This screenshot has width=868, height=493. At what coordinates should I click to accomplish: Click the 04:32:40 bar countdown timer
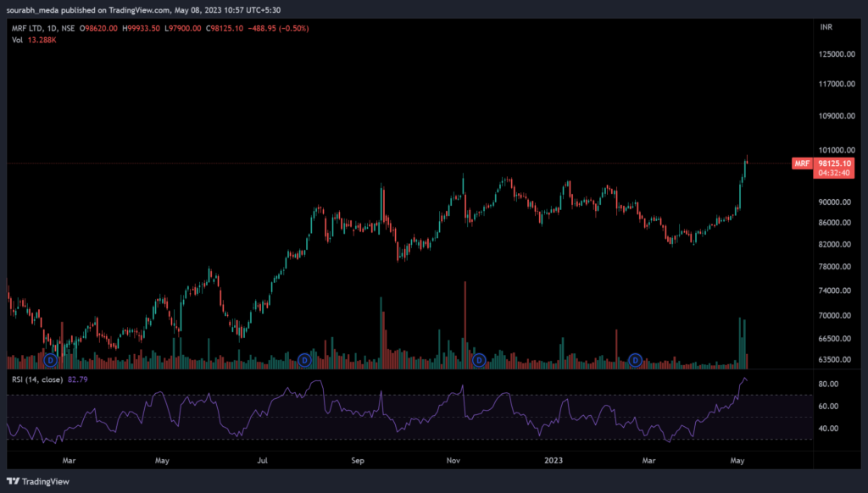coord(834,173)
